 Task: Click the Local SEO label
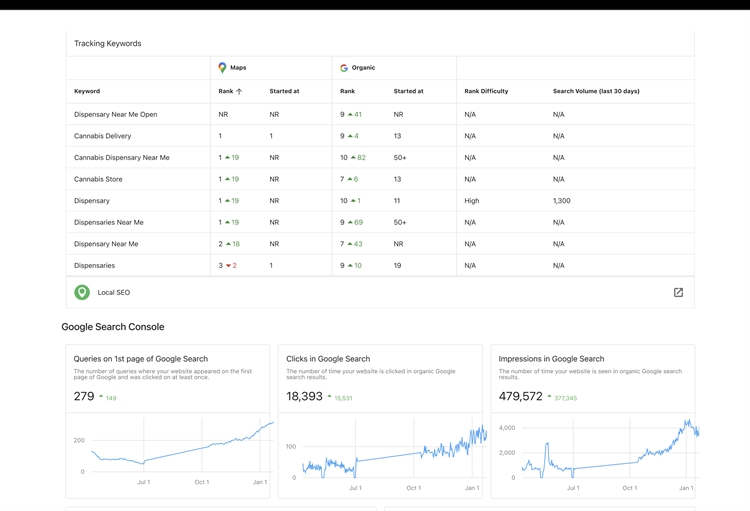click(114, 293)
